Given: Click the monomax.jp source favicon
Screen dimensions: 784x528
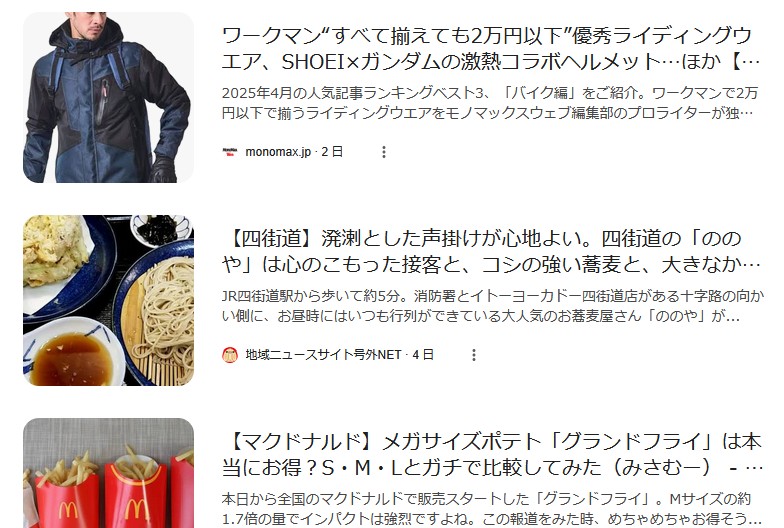Looking at the screenshot, I should point(230,152).
